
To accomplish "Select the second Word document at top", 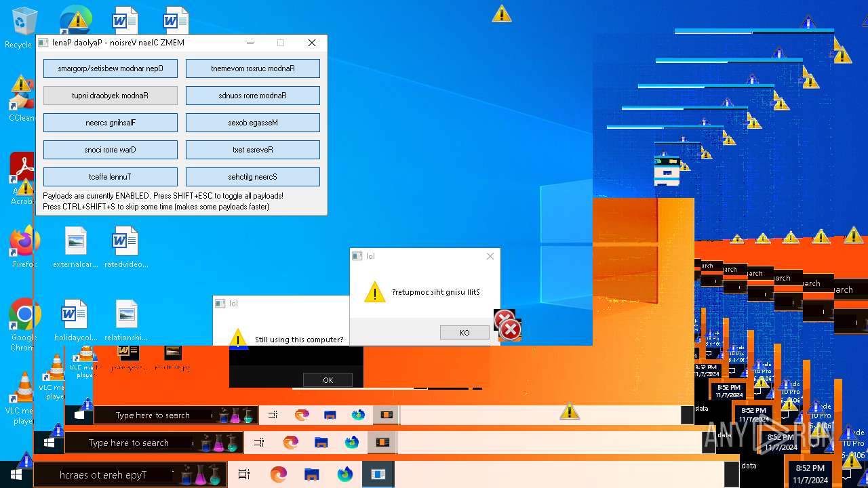I will (x=175, y=19).
